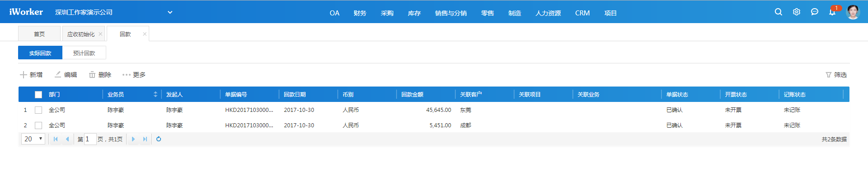Open the 更多 more actions menu
This screenshot has width=868, height=188.
tap(134, 75)
